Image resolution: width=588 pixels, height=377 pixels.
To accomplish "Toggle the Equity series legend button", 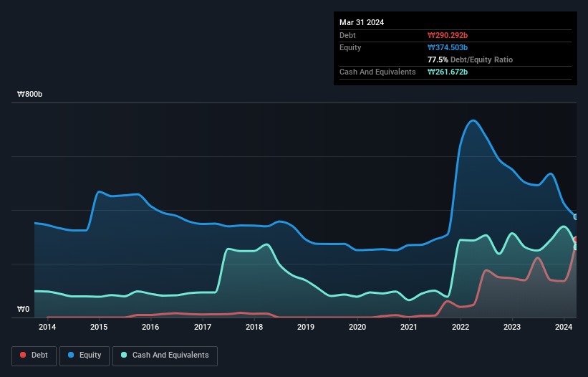I will [85, 355].
